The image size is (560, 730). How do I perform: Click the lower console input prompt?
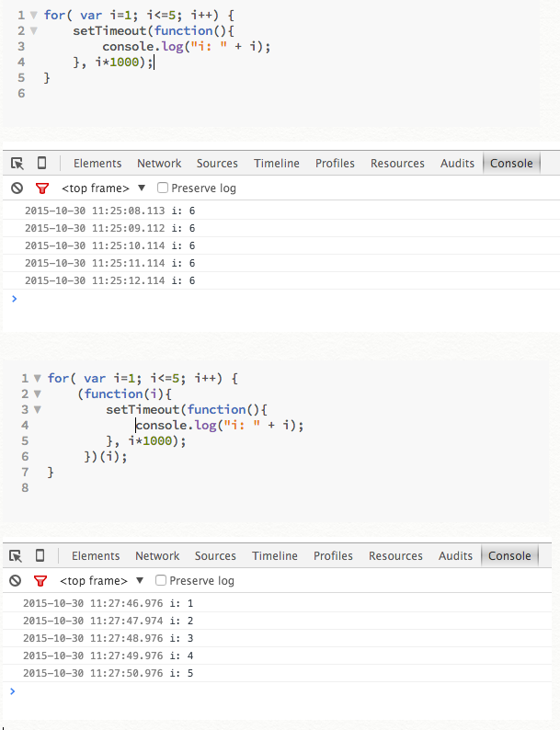pyautogui.click(x=278, y=691)
